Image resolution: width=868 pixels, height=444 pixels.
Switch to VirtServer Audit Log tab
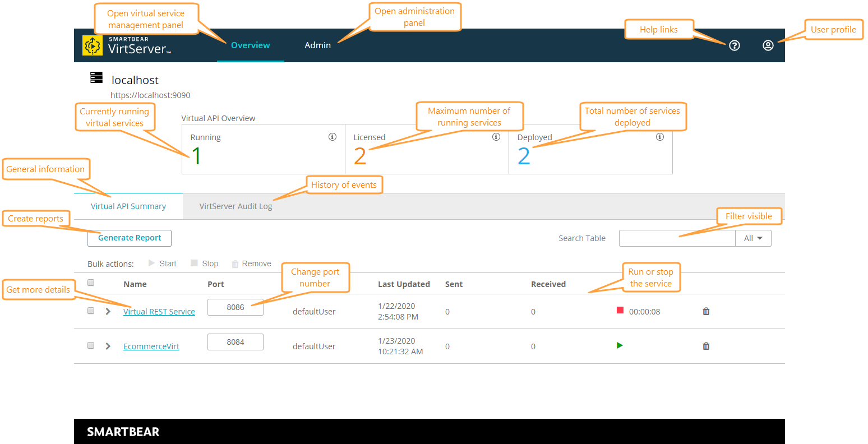[236, 206]
